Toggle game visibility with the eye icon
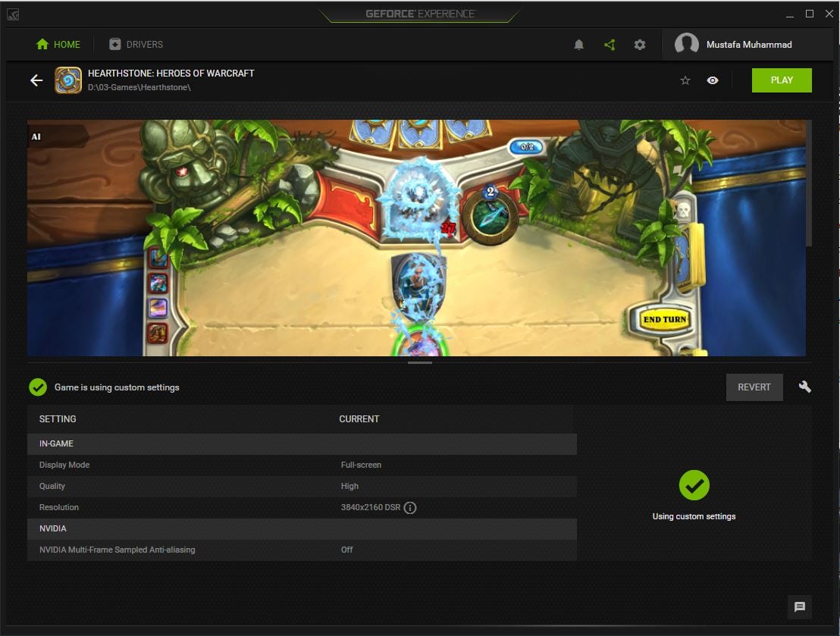The image size is (840, 636). [x=713, y=80]
